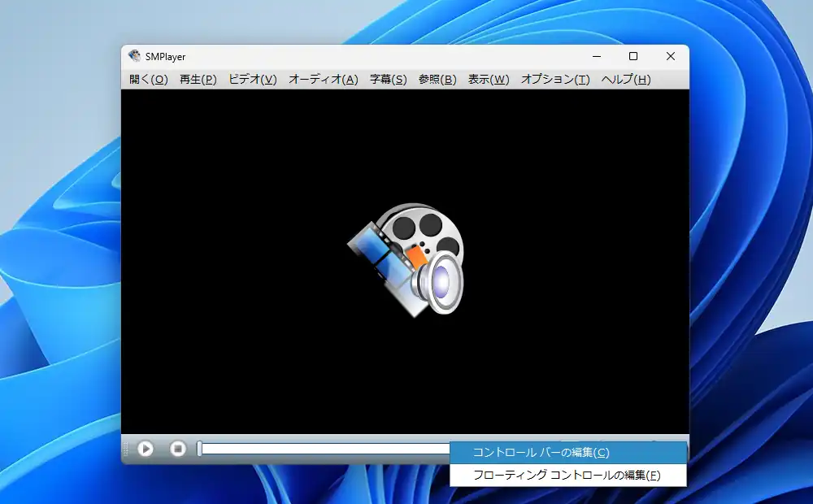Open the 字幕 (Subtitles) menu
The image size is (813, 504).
click(x=388, y=79)
